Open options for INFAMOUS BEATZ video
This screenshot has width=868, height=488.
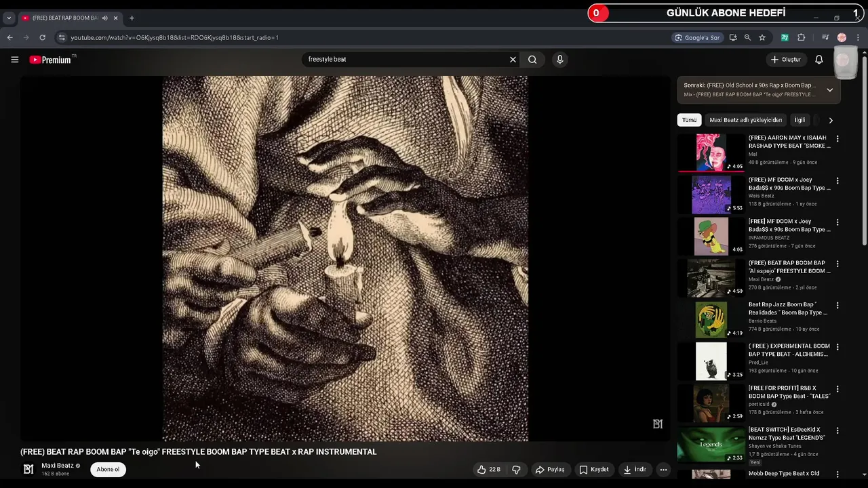click(837, 222)
